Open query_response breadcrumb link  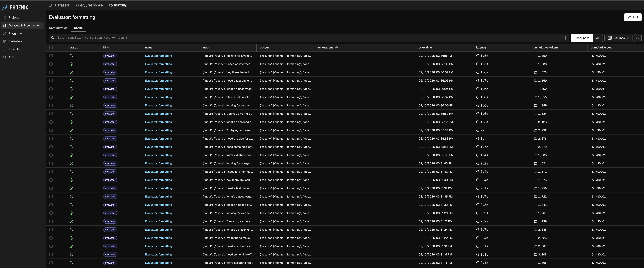[89, 5]
